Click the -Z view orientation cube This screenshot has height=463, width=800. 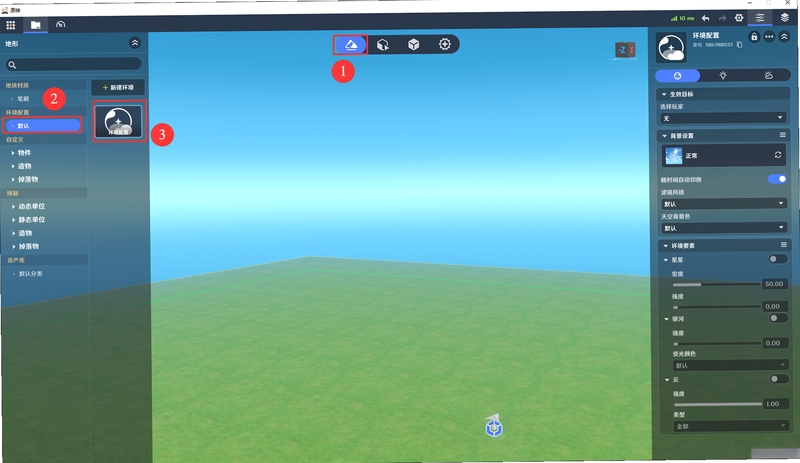pyautogui.click(x=626, y=50)
